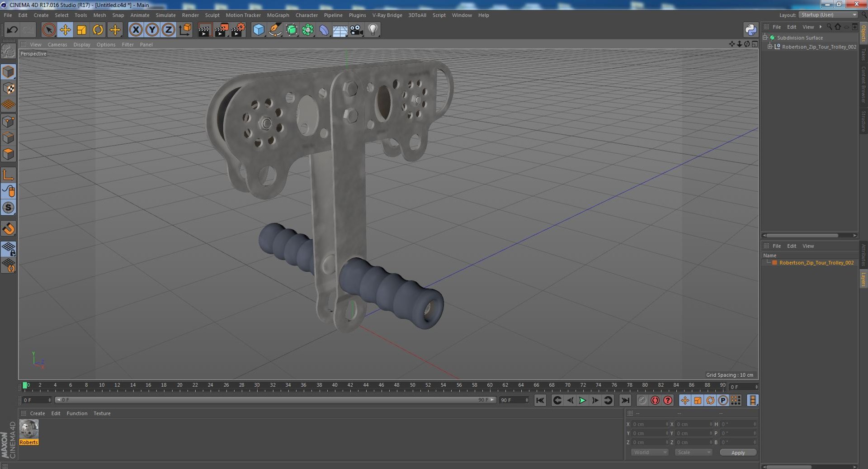This screenshot has height=469, width=868.
Task: Click the Make Editable icon in the left toolbar
Action: click(9, 51)
